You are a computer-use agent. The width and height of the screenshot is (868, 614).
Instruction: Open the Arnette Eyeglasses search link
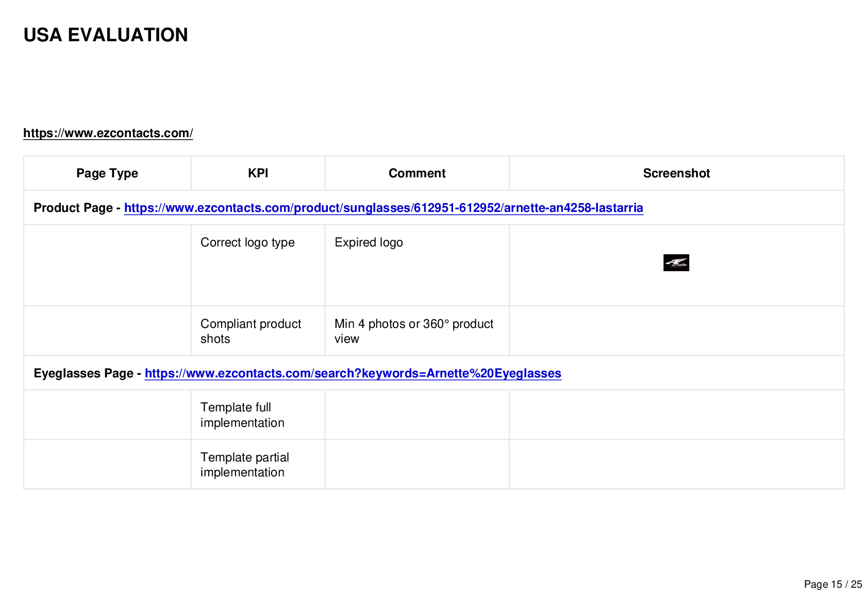coord(353,373)
